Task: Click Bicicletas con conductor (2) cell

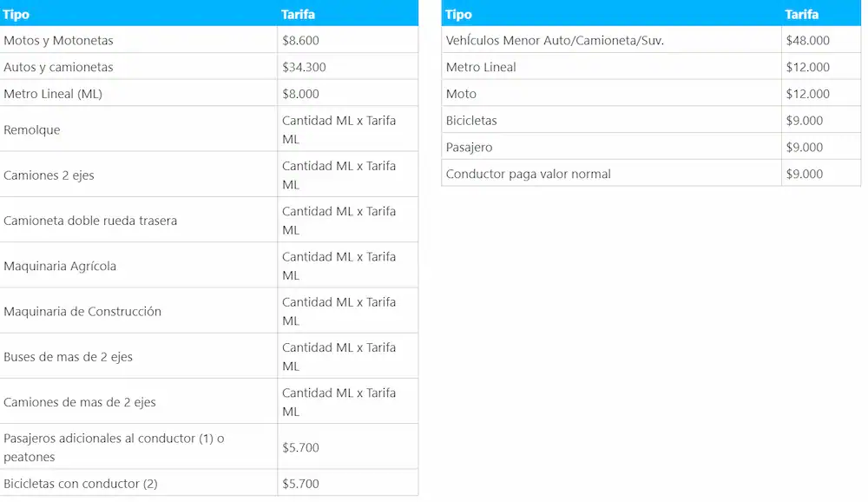Action: click(x=138, y=483)
